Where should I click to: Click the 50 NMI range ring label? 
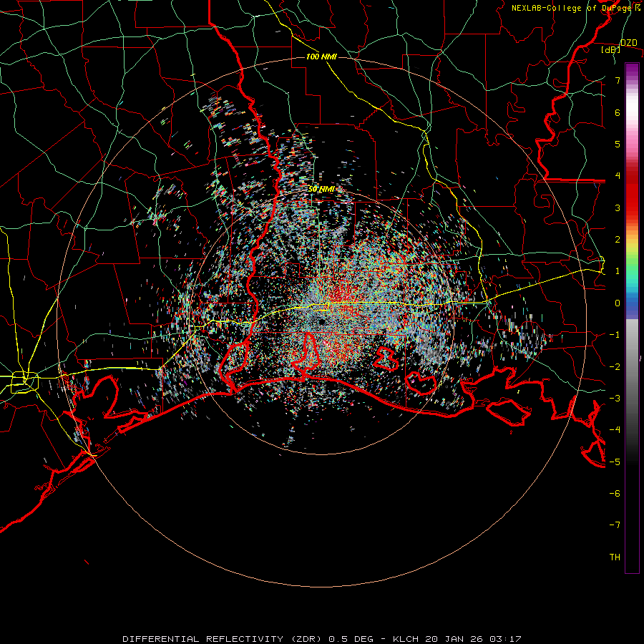321,189
